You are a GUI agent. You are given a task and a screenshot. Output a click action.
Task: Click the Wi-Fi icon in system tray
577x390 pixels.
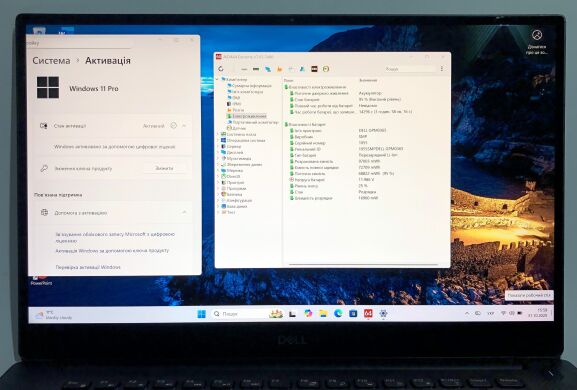pyautogui.click(x=503, y=313)
